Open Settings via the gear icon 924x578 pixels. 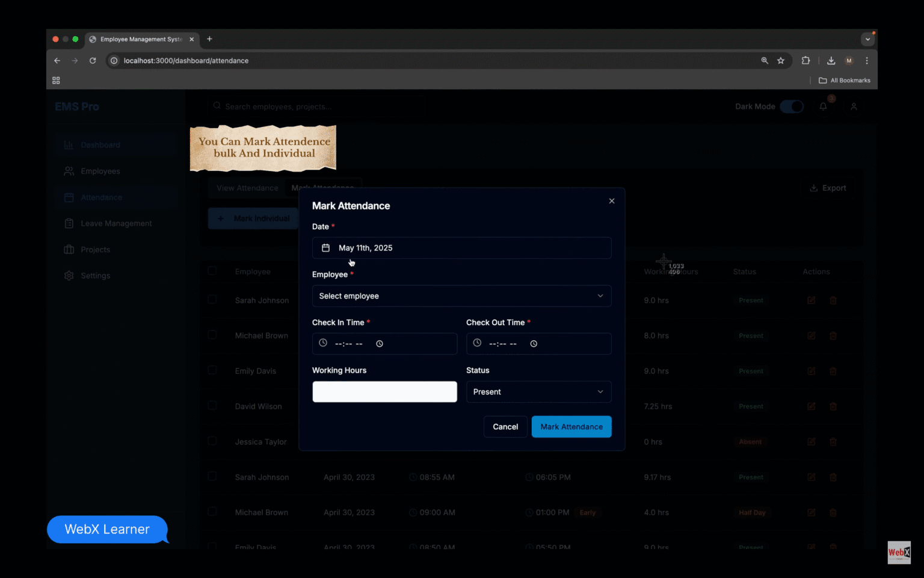pyautogui.click(x=69, y=275)
